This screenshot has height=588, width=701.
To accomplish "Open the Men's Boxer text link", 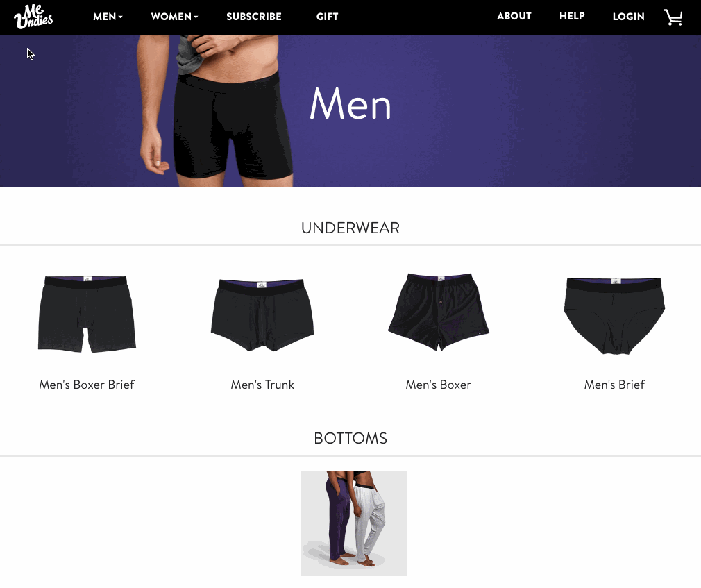I will click(x=439, y=385).
